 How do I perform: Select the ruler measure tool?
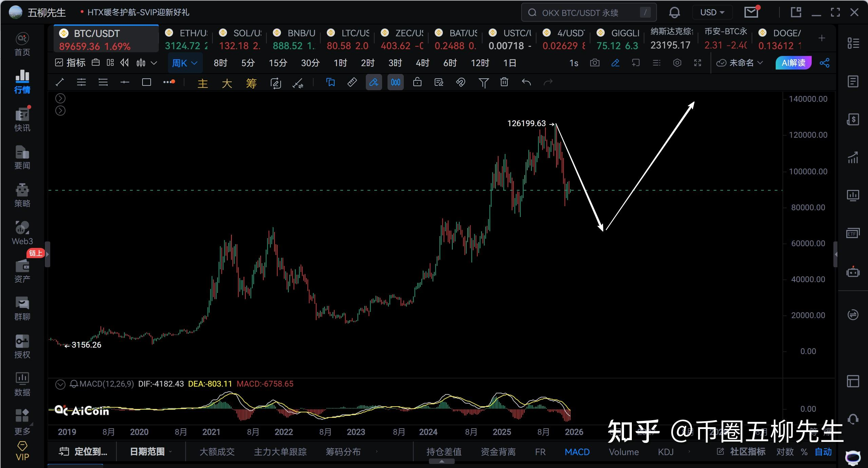click(x=352, y=82)
